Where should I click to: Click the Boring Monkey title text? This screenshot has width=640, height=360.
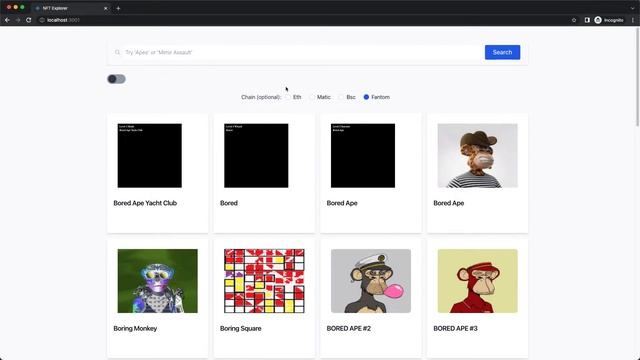point(135,328)
